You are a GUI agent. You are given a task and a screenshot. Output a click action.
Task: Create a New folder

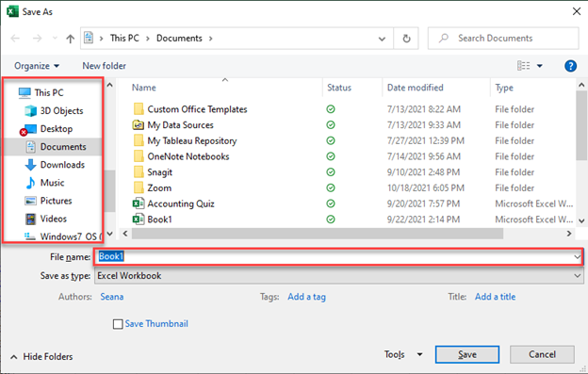tap(105, 66)
